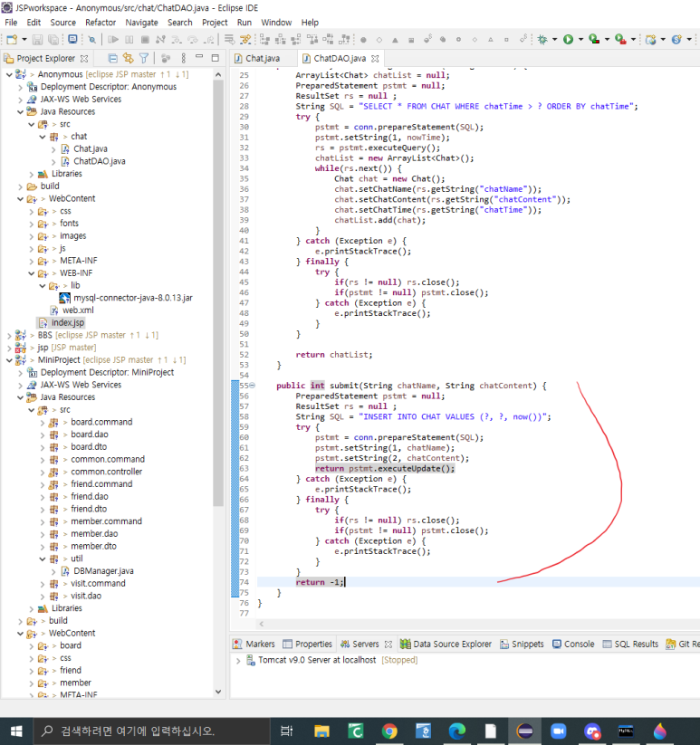Open Chrome from the taskbar

[389, 731]
